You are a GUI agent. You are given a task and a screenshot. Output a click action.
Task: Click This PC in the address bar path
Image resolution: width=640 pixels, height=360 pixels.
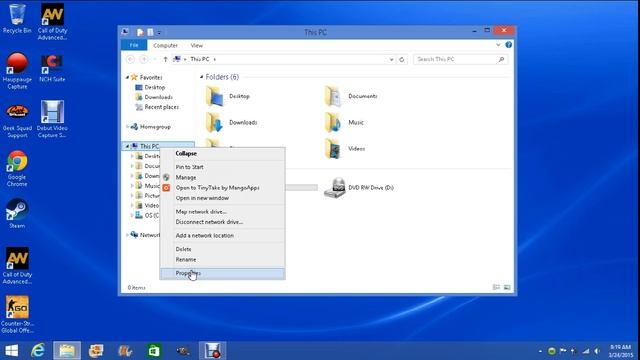(x=200, y=60)
